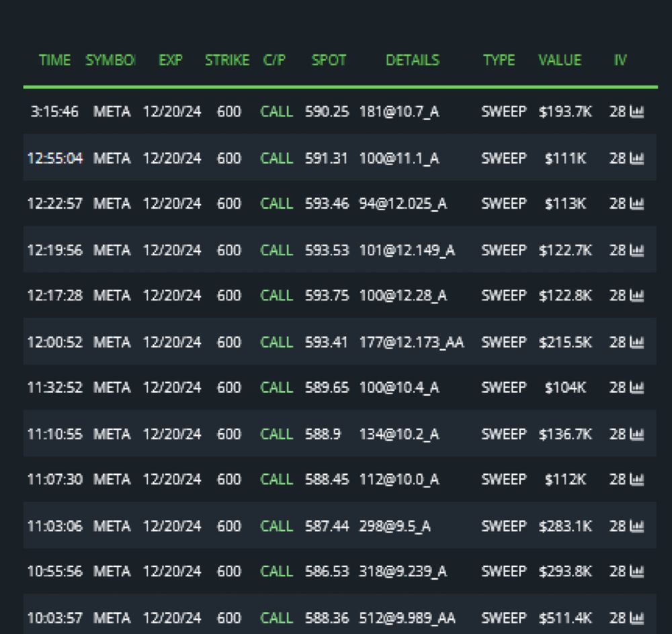The width and height of the screenshot is (672, 634).
Task: Sort by the VALUE column header
Action: click(x=560, y=60)
